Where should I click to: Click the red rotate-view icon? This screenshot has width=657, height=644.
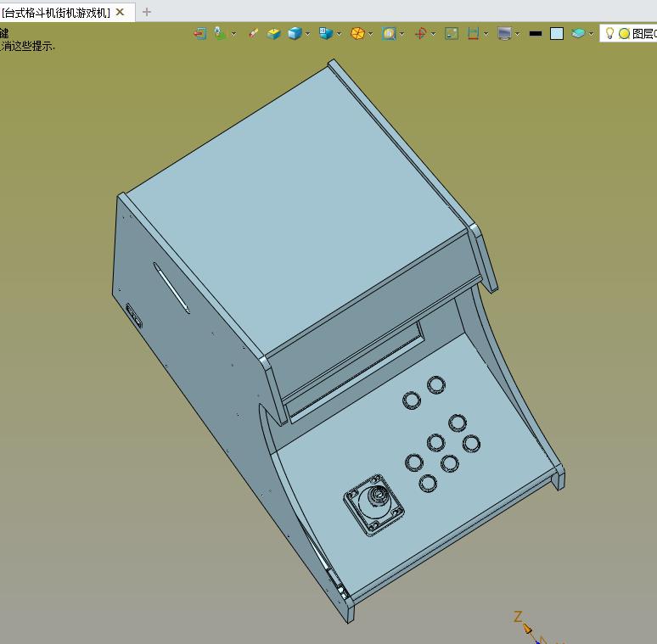click(421, 33)
